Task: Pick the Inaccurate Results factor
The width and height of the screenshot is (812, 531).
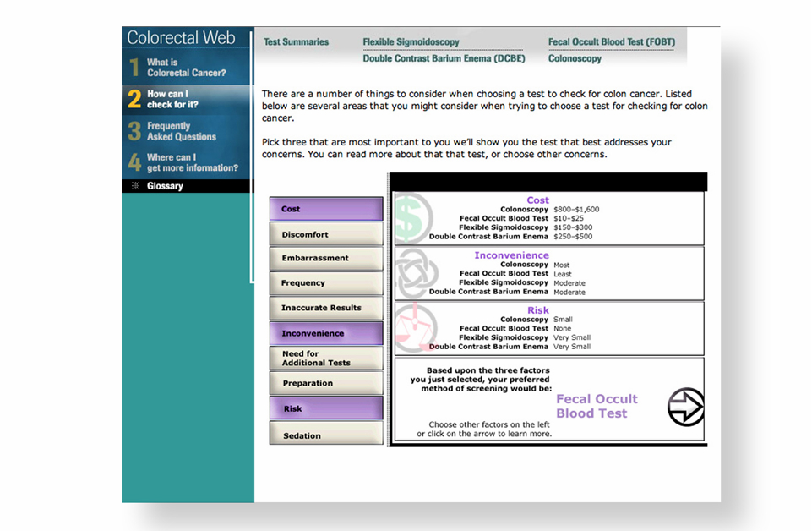Action: click(326, 308)
